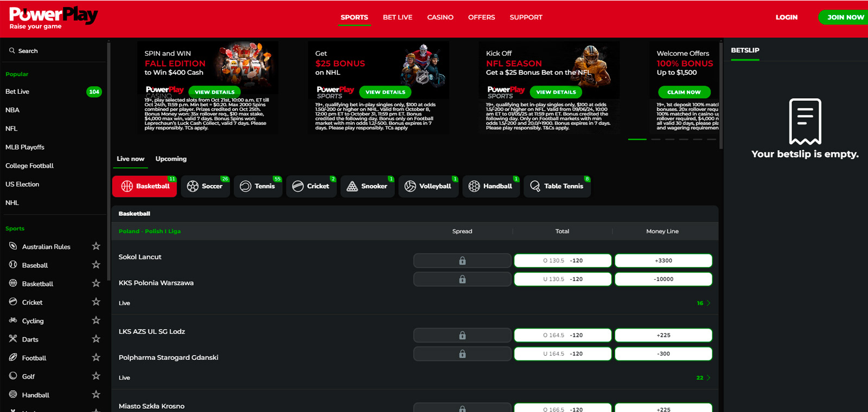Click the Baseball sport icon in sidebar
Screen dimensions: 868x412
pos(13,265)
